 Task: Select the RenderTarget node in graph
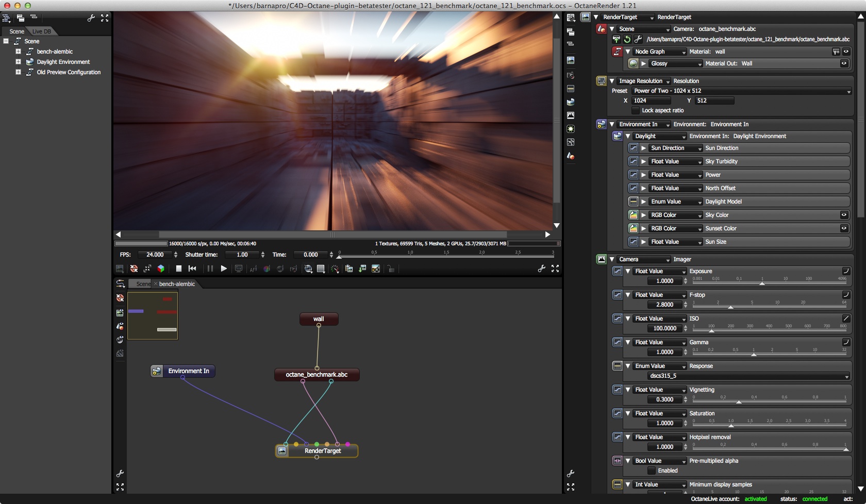coord(317,451)
